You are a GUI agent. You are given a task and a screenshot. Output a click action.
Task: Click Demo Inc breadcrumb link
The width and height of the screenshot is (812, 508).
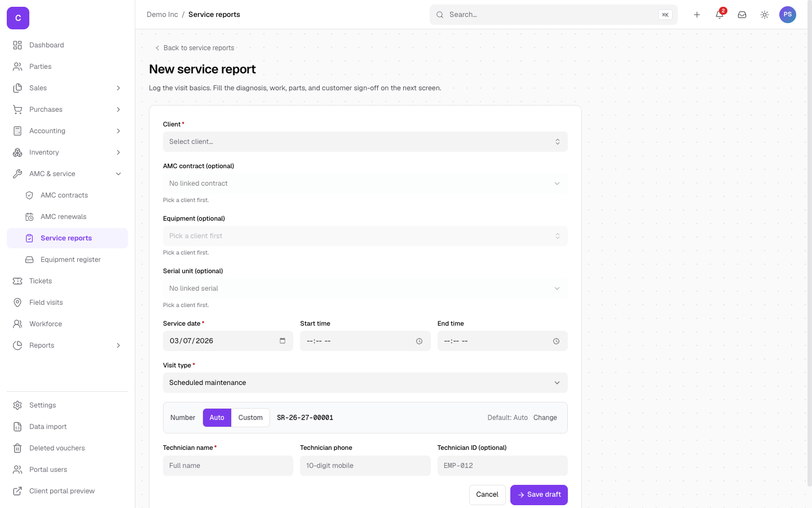[x=162, y=15]
